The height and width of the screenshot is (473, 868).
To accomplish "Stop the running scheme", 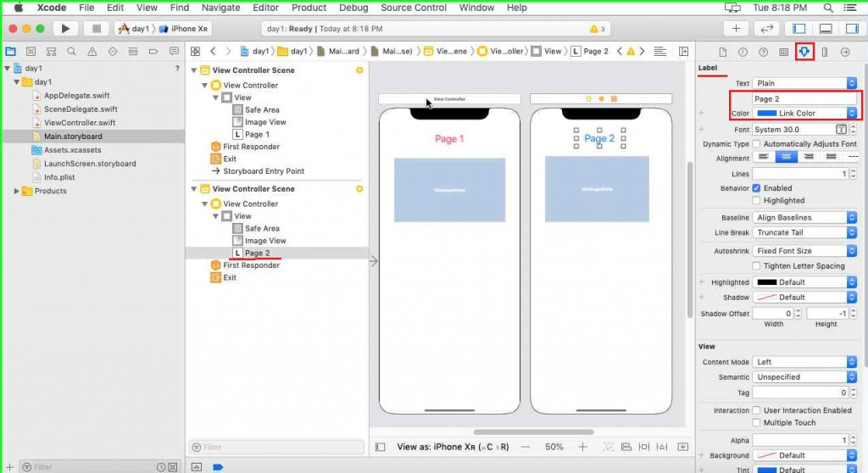I will 96,28.
